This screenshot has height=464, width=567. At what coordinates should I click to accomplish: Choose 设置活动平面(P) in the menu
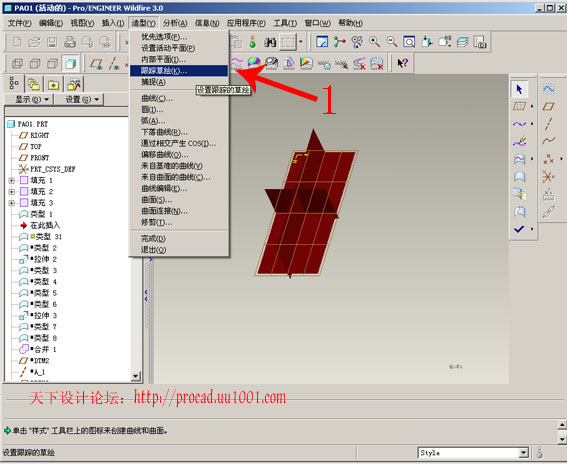[179, 48]
